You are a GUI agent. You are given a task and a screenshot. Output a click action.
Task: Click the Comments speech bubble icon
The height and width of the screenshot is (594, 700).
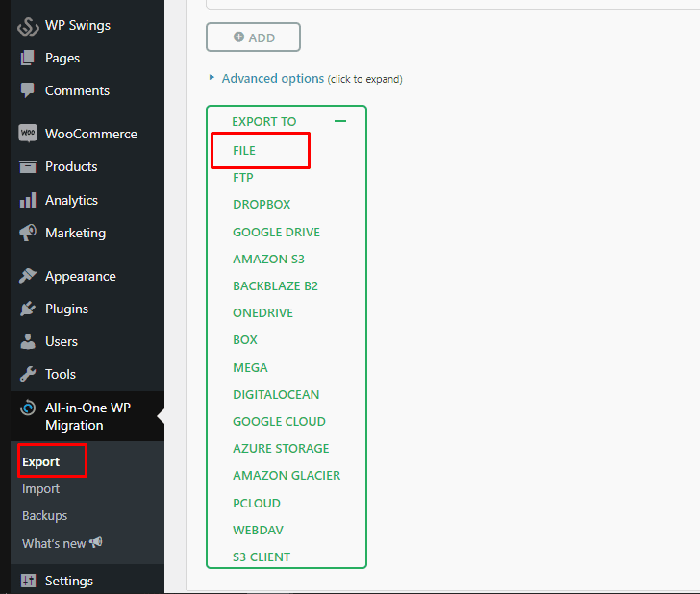click(28, 90)
